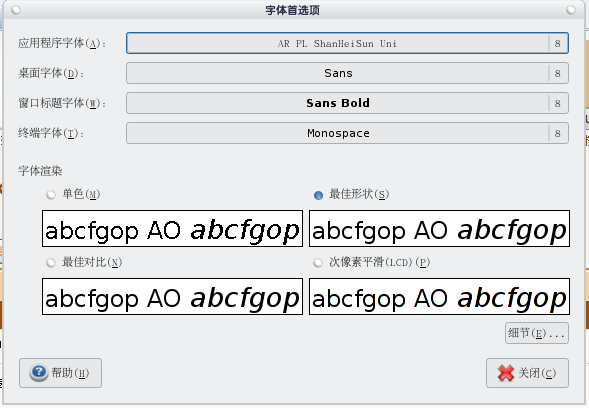Click the font preview sample under 次像素平滑
Viewport: 589px width, 408px height.
coord(439,296)
